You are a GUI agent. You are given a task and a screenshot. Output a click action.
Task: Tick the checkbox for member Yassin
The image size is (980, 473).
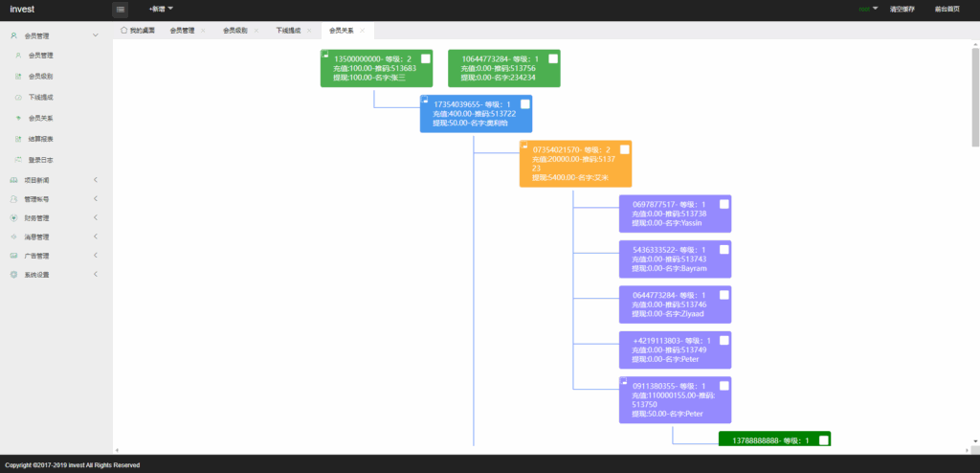[x=724, y=204]
